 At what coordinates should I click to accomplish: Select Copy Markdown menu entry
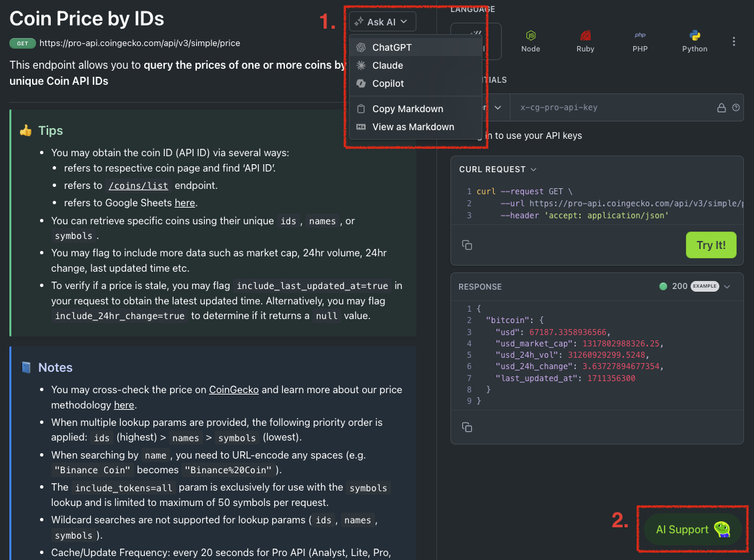(x=416, y=109)
